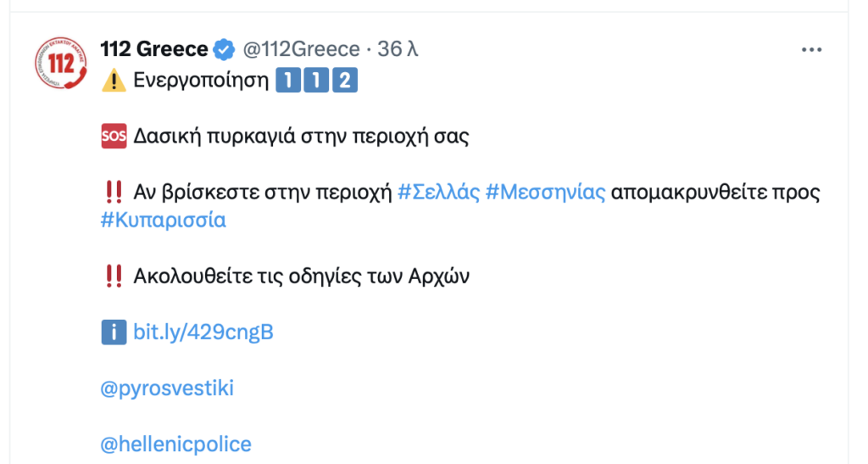This screenshot has height=464, width=868.
Task: Click the red SOS emoji icon
Action: coord(114,137)
